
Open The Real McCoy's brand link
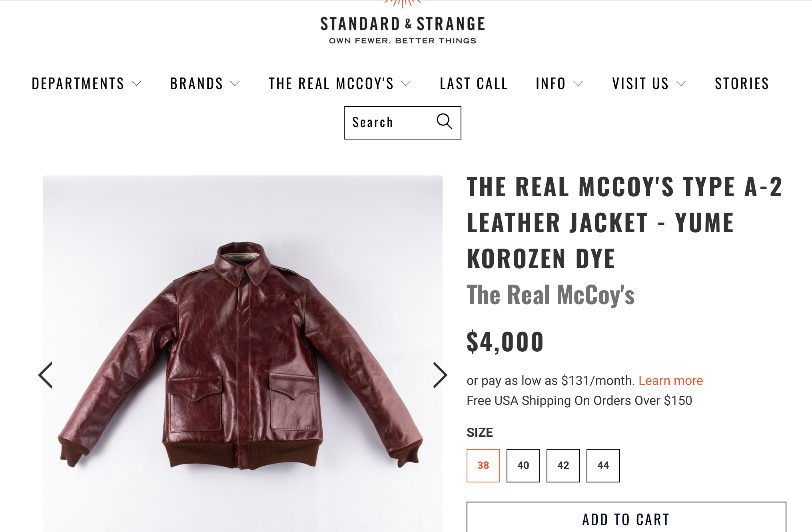coord(551,295)
